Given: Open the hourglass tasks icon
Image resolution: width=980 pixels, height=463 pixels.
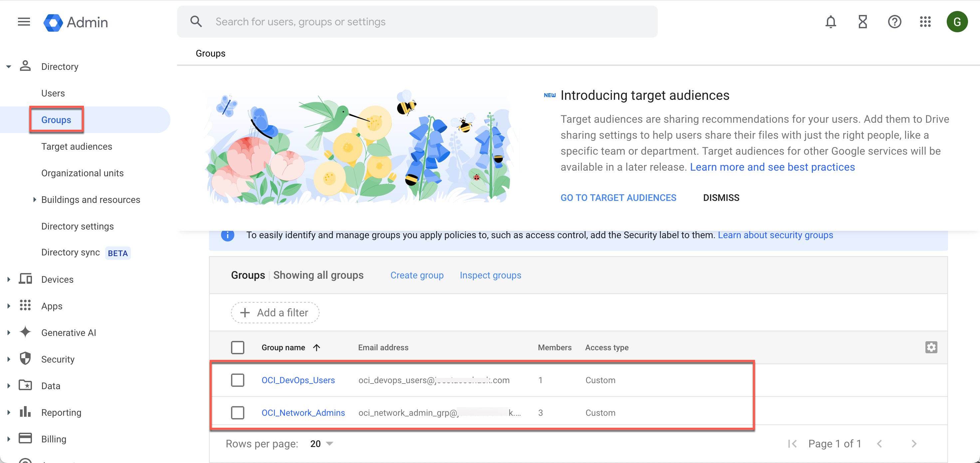Looking at the screenshot, I should click(x=862, y=22).
